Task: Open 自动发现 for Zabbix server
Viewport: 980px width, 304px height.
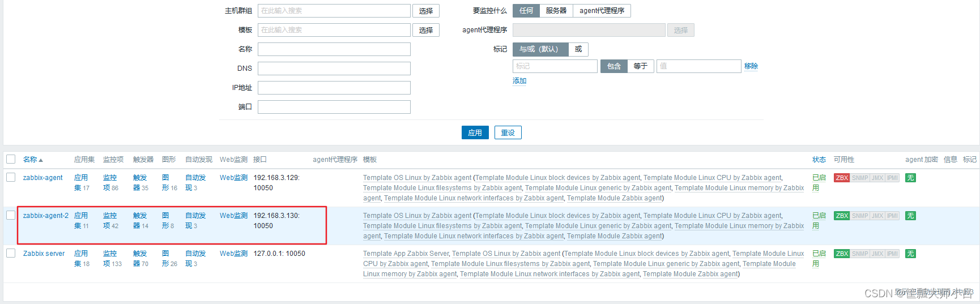Action: point(195,259)
